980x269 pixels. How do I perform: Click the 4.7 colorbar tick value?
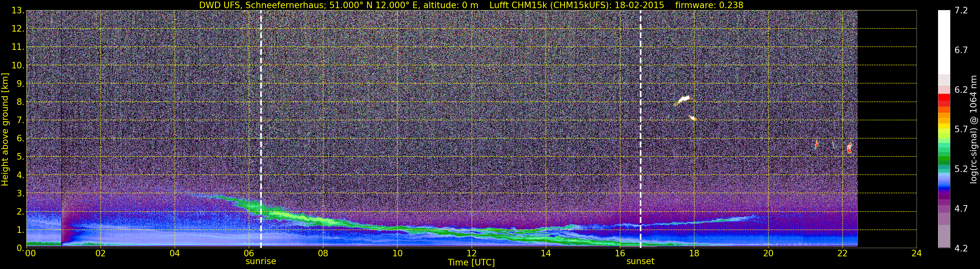point(961,209)
